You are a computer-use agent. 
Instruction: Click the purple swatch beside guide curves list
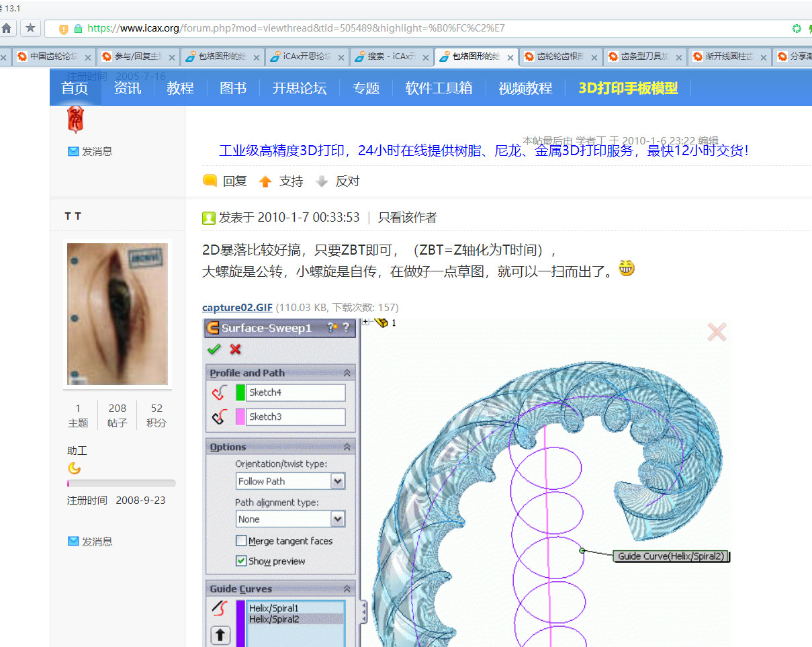pos(240,623)
